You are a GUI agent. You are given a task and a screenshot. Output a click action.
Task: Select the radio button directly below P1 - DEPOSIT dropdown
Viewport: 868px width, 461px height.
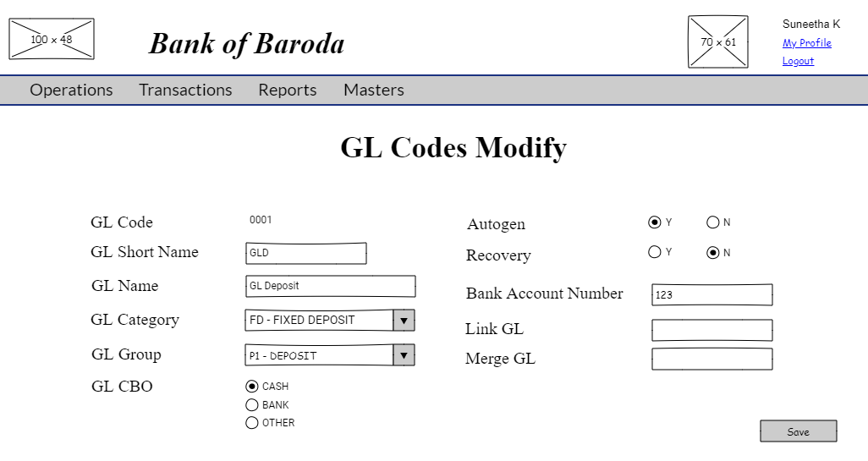pos(252,387)
